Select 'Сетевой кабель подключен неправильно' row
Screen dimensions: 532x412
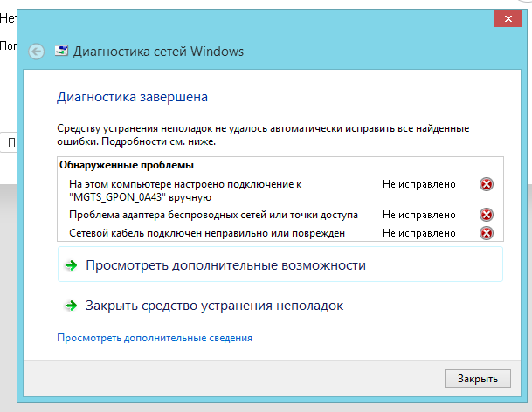coord(280,233)
